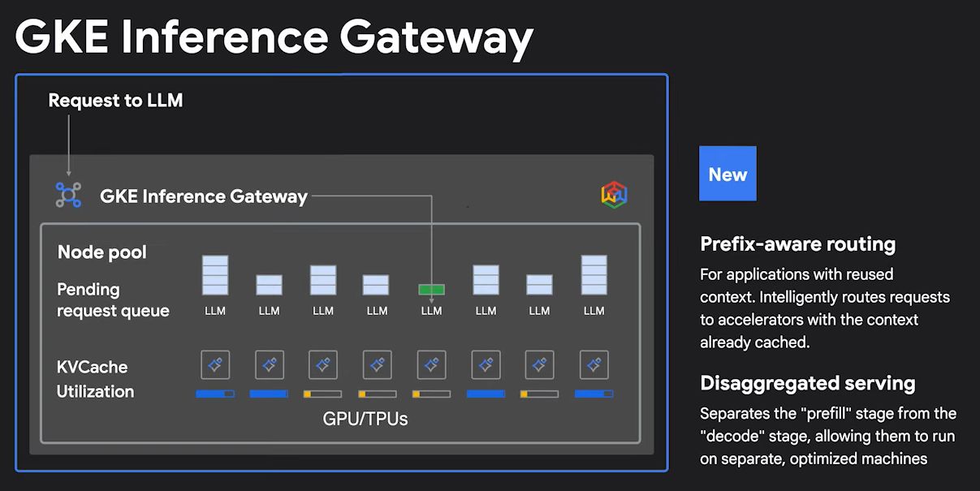This screenshot has width=980, height=491.
Task: Click the first LLM pending queue stack
Action: click(x=215, y=275)
